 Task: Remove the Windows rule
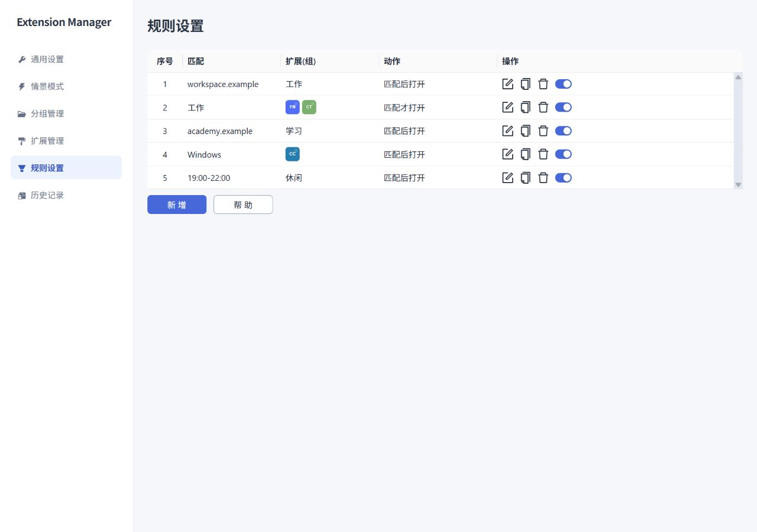(x=543, y=154)
